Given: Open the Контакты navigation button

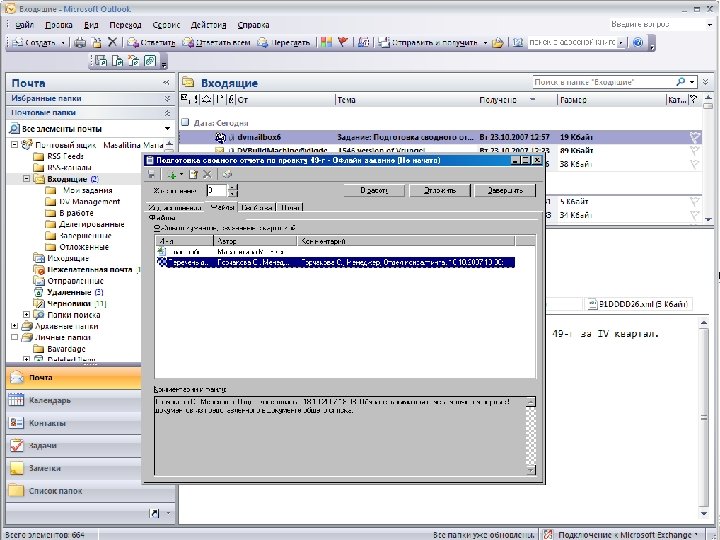Looking at the screenshot, I should [73, 423].
